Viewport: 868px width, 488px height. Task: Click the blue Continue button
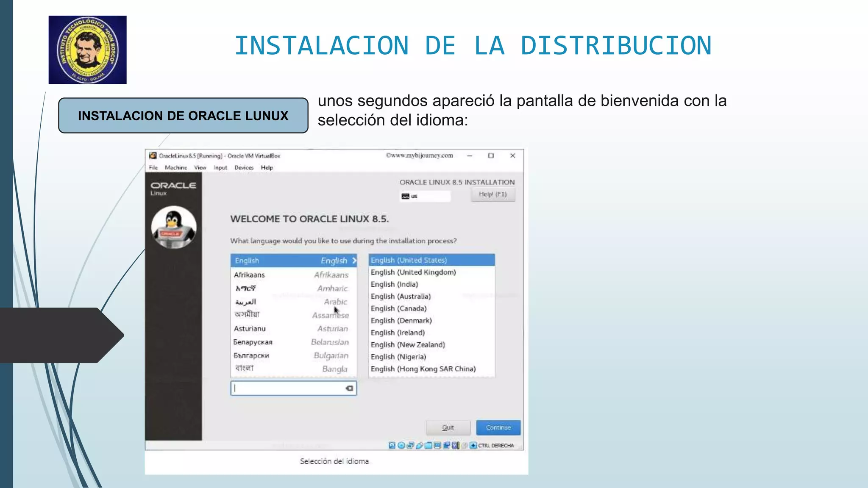498,427
